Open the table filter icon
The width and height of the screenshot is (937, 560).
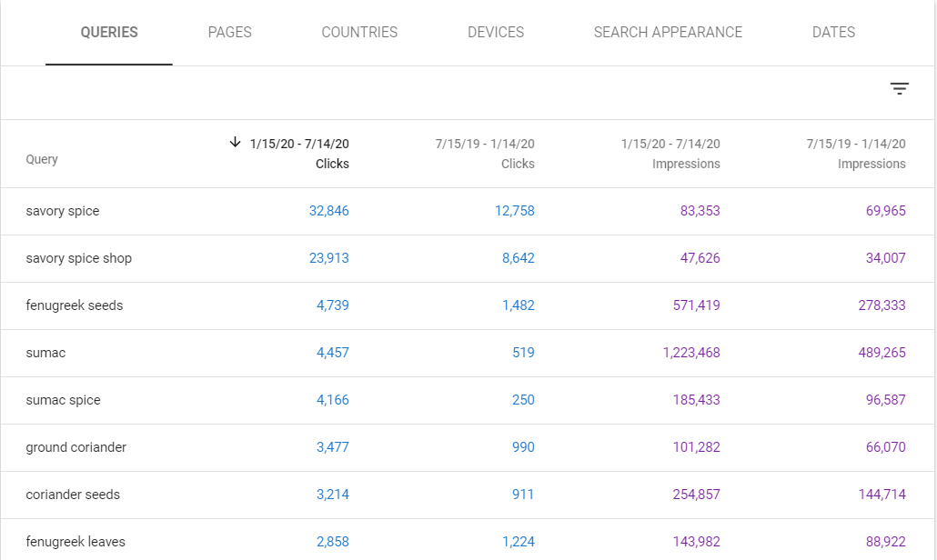point(899,88)
